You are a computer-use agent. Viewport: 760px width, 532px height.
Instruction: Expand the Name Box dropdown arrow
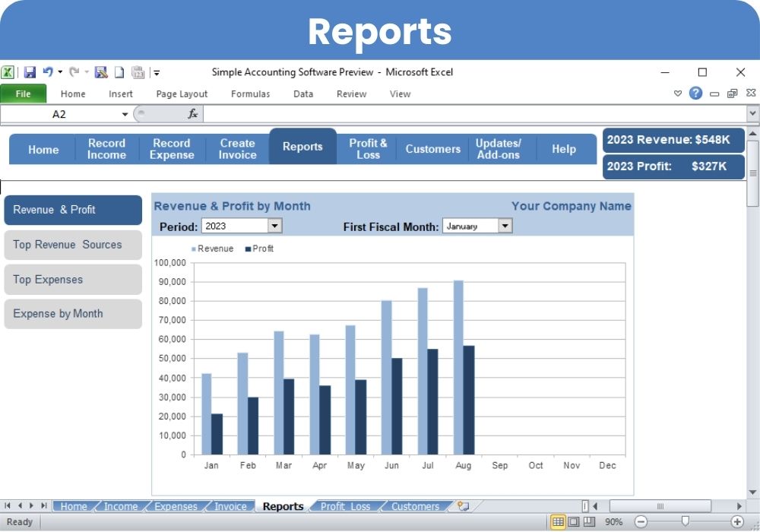125,114
